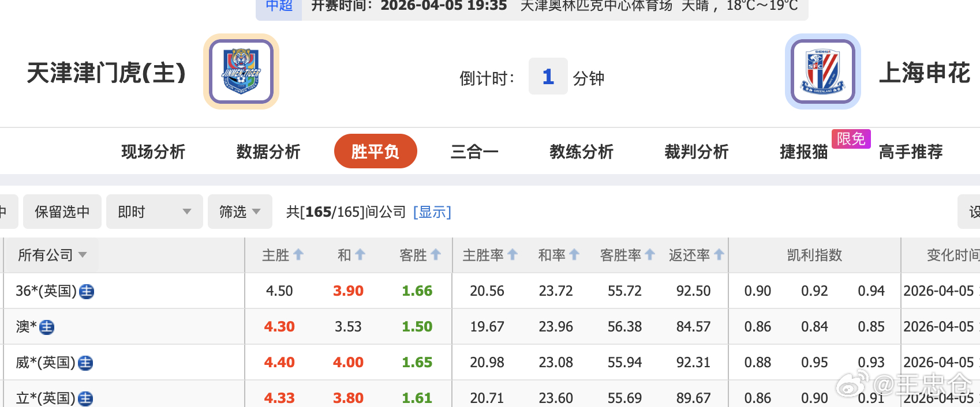Click draw odds 4.00
980x407 pixels.
pos(348,363)
